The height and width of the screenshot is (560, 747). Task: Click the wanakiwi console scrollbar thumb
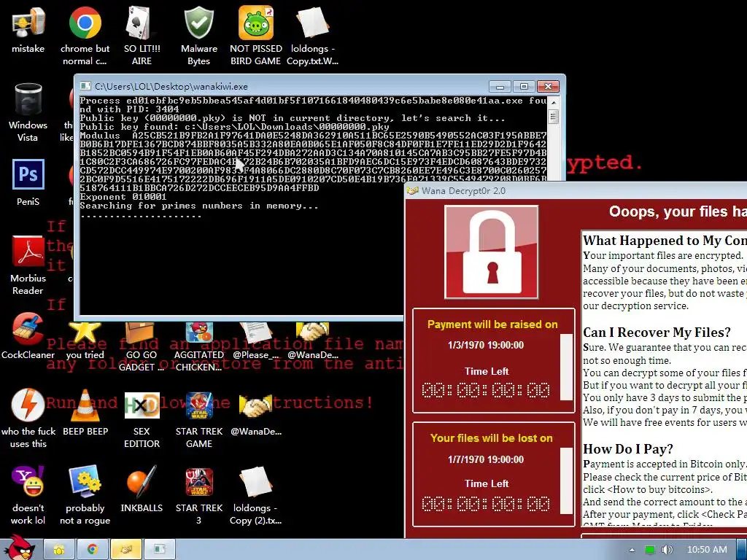(553, 116)
